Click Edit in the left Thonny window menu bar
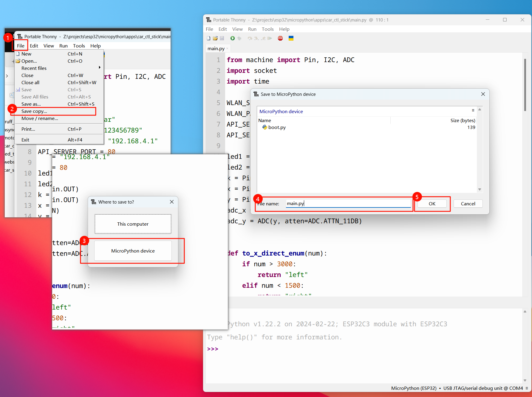The width and height of the screenshot is (532, 397). (x=34, y=46)
